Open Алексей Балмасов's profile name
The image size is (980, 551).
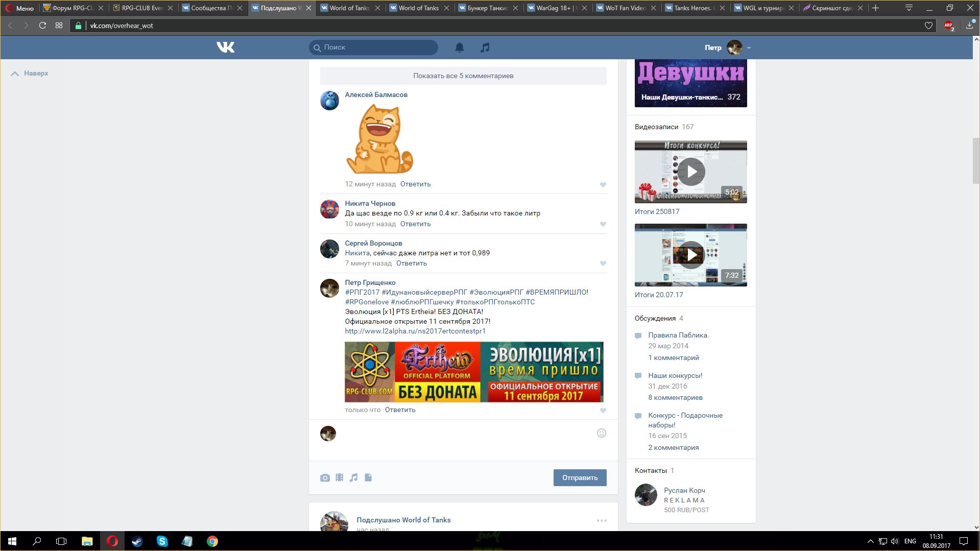376,94
